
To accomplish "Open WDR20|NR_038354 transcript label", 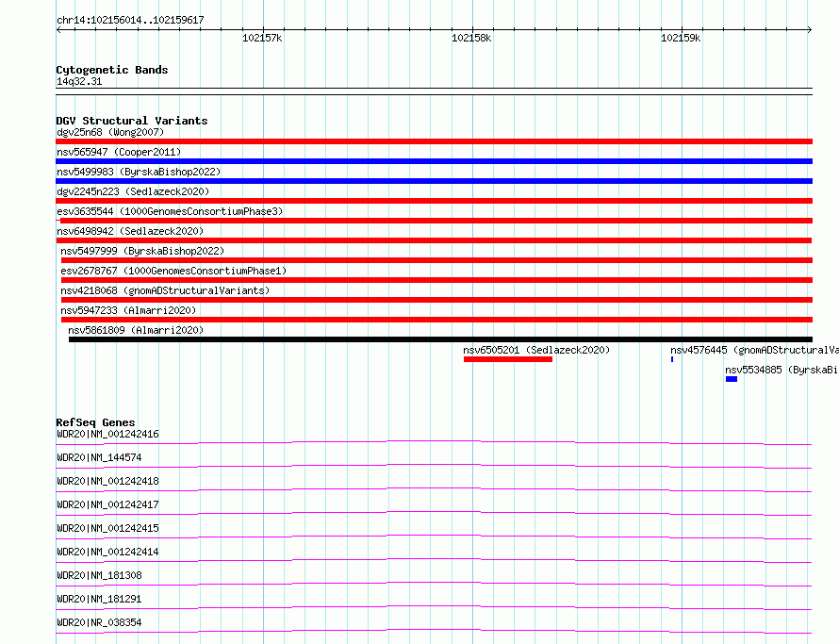I will (x=99, y=622).
